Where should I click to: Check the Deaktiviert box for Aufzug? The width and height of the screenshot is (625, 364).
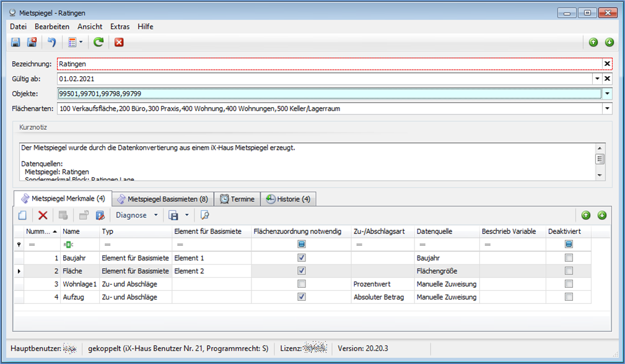pos(569,297)
